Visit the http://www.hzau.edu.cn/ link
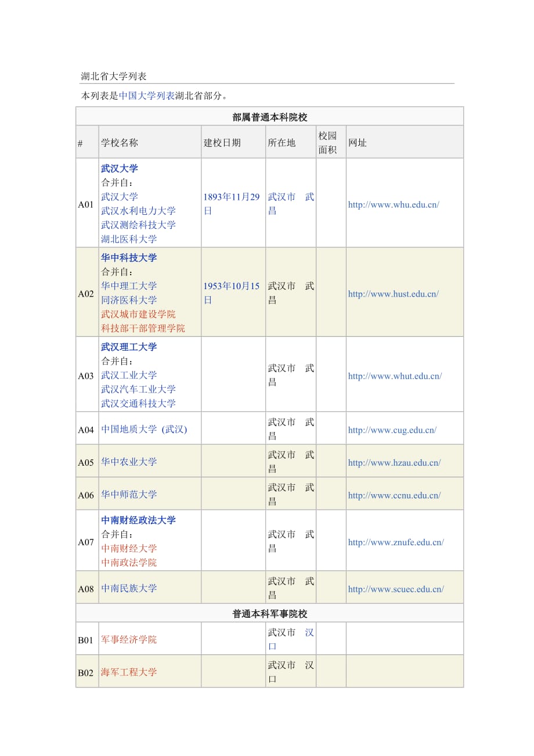 (394, 463)
